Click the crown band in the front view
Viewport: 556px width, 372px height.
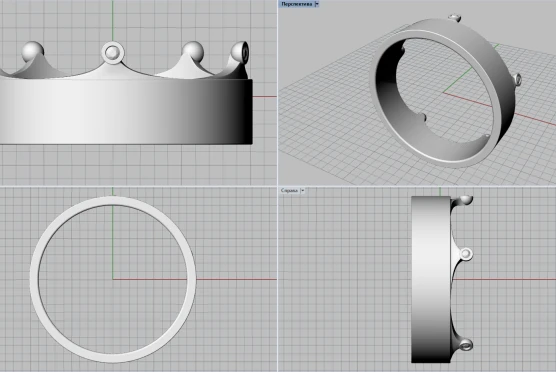point(126,111)
